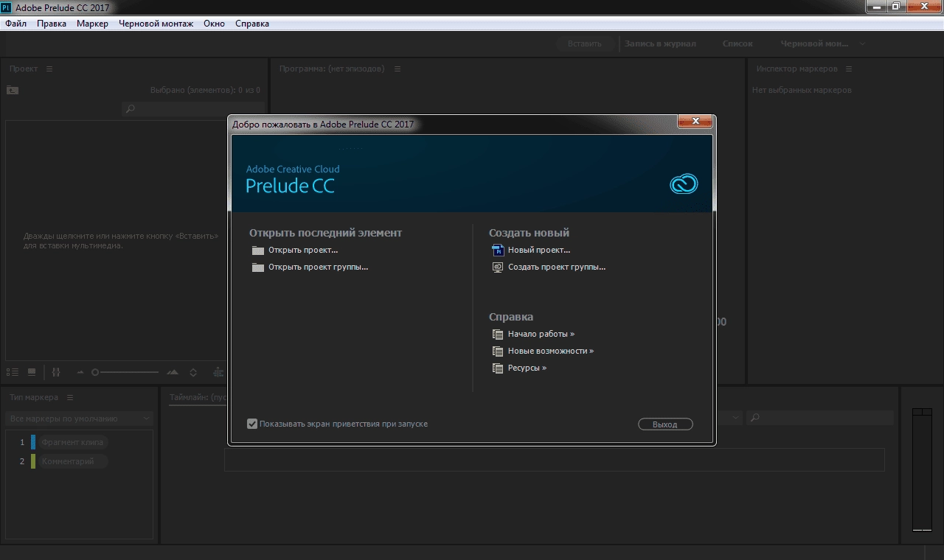Screen dimensions: 944x560
Task: Open the Тип маркера panel menu
Action: tap(70, 397)
